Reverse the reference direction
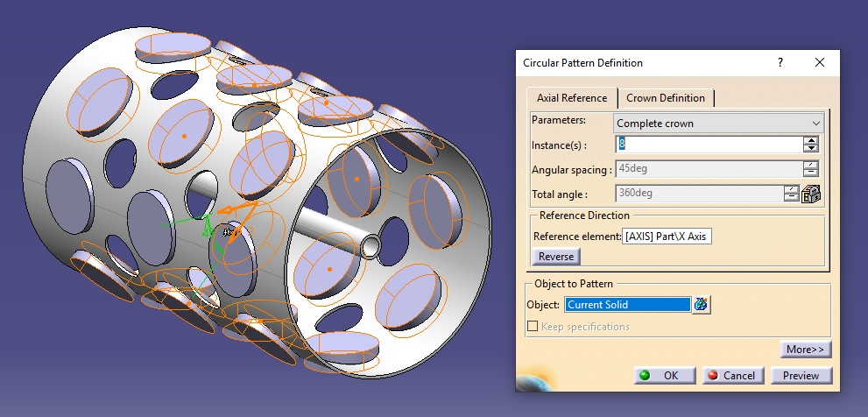868x417 pixels. click(556, 257)
